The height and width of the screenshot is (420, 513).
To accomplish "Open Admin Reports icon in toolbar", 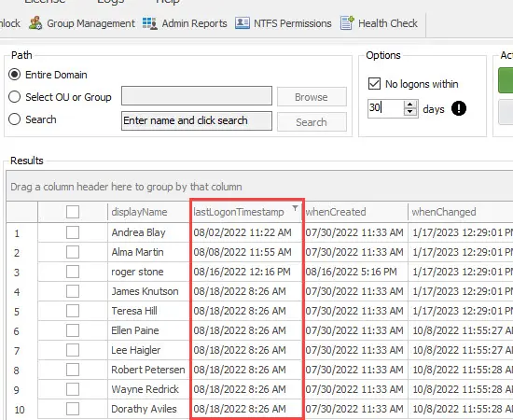I will coord(150,23).
